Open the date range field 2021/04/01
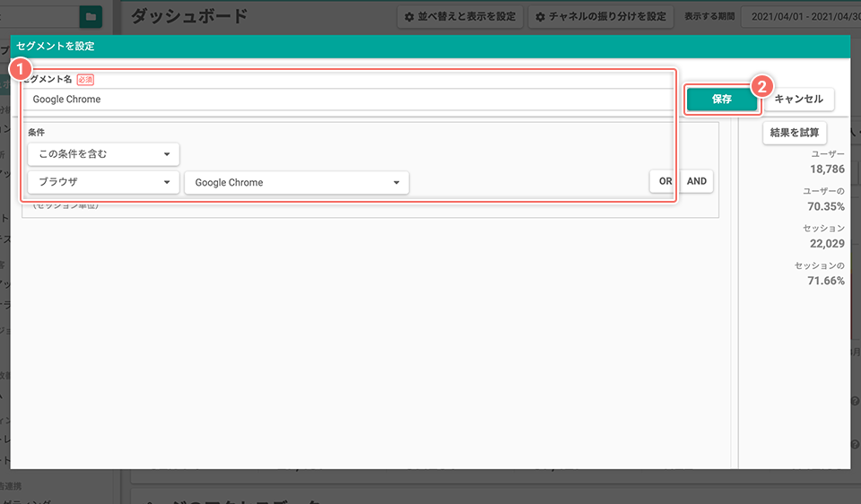The width and height of the screenshot is (861, 504). coord(801,16)
